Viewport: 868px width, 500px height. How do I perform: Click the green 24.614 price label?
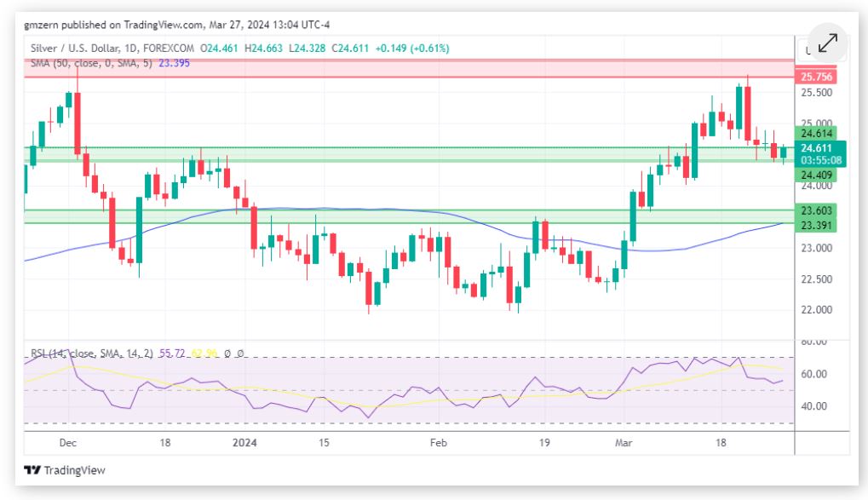(x=816, y=134)
